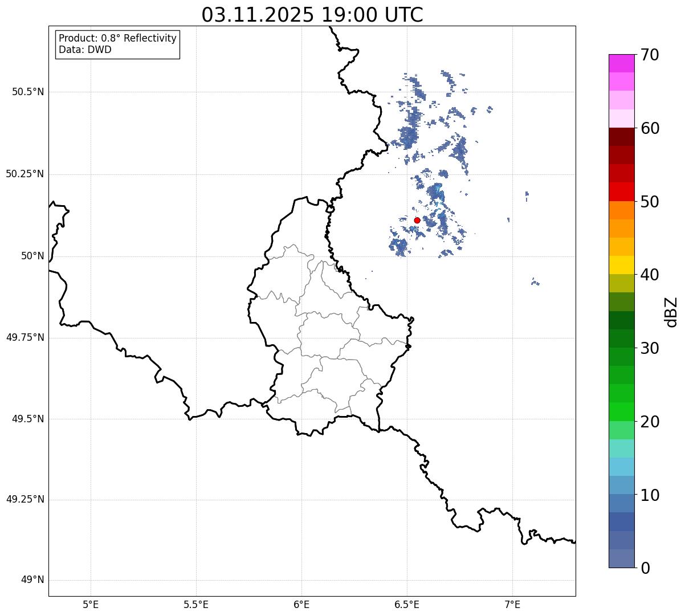Click the colorbar tick label 0
Screen dimensions: 685x616
point(645,568)
